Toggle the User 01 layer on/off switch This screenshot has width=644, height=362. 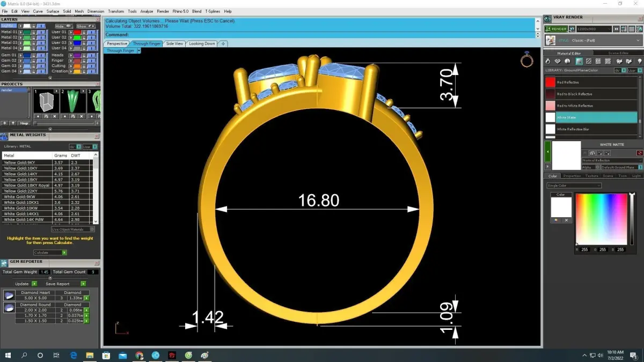[x=91, y=32]
